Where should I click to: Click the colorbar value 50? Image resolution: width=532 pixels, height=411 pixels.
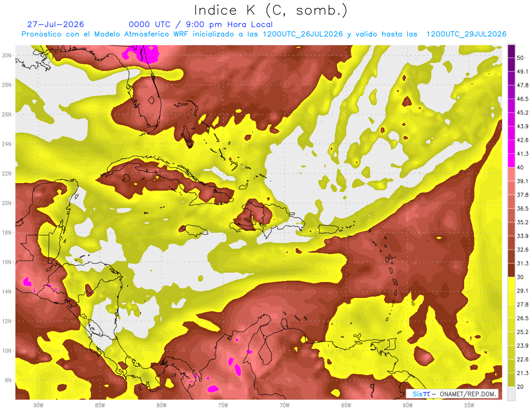point(520,57)
